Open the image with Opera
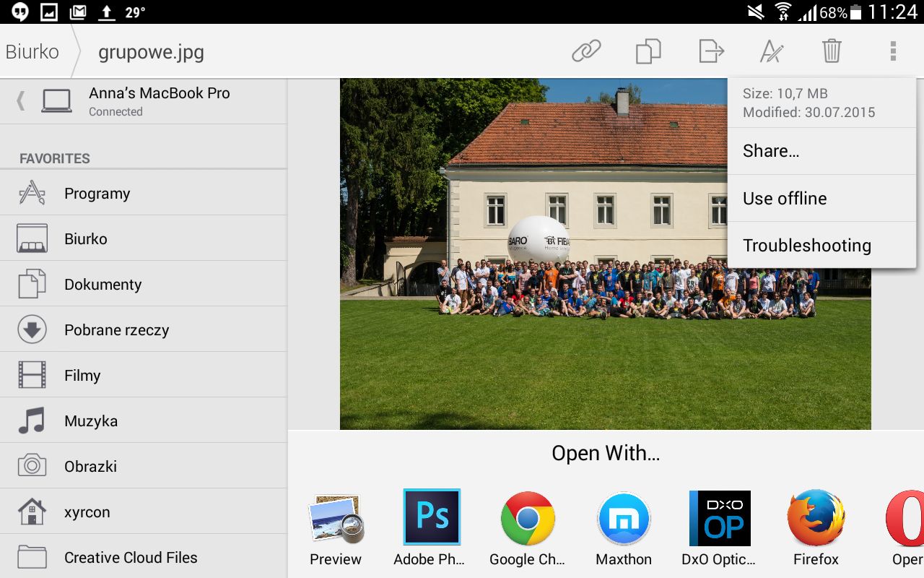924x578 pixels. [905, 529]
